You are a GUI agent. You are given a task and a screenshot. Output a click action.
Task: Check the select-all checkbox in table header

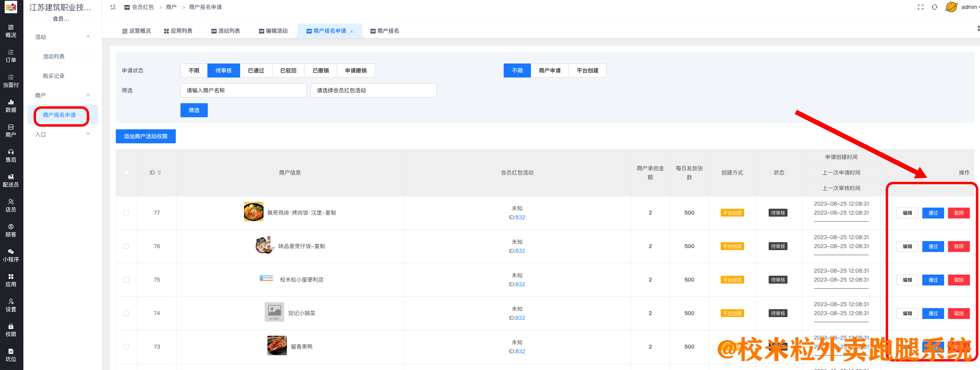pos(126,172)
